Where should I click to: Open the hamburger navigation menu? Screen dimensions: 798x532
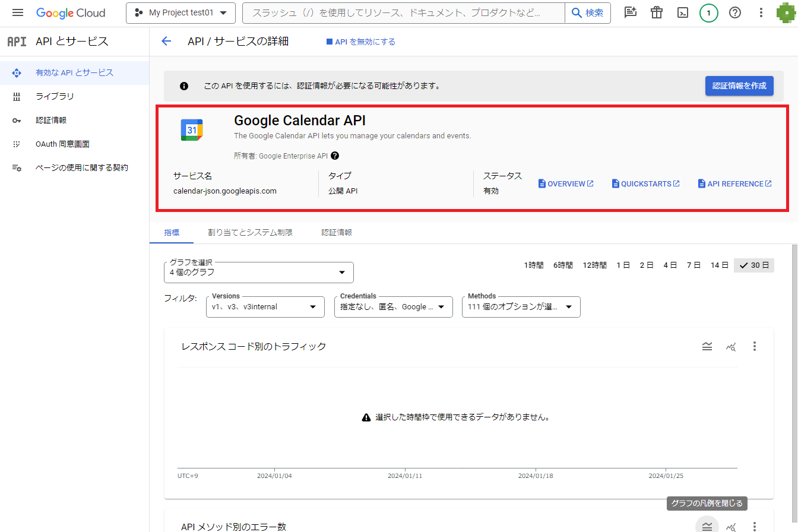pyautogui.click(x=18, y=12)
